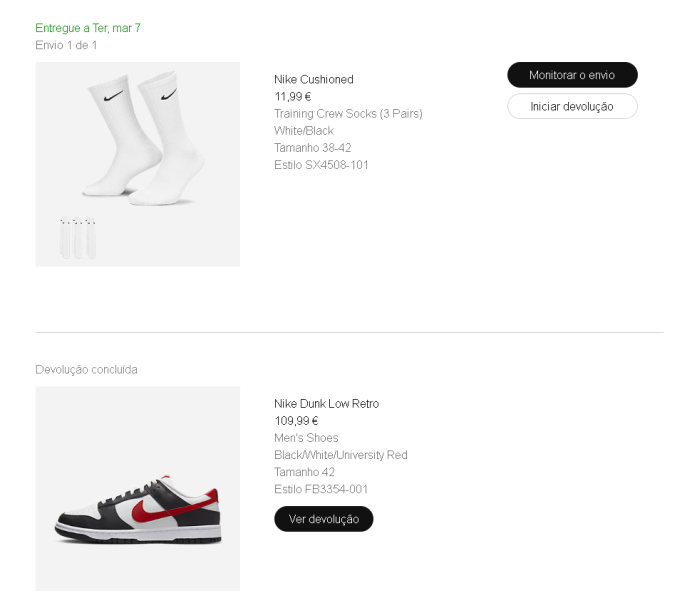Select the 11,99 € price
Image resolution: width=697 pixels, height=603 pixels.
[293, 96]
